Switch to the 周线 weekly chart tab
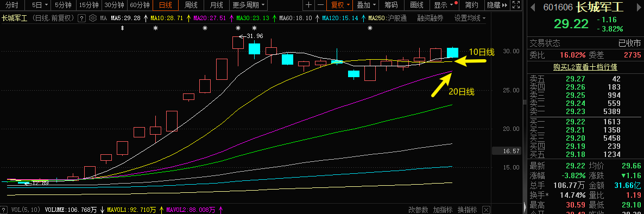Viewport: 644px width, 214px height. (x=191, y=5)
